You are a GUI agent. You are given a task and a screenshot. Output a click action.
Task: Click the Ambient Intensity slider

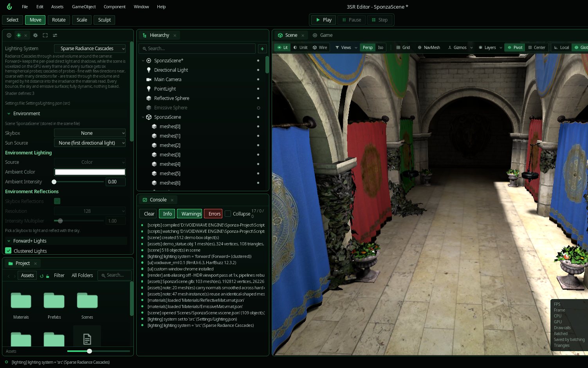click(78, 182)
